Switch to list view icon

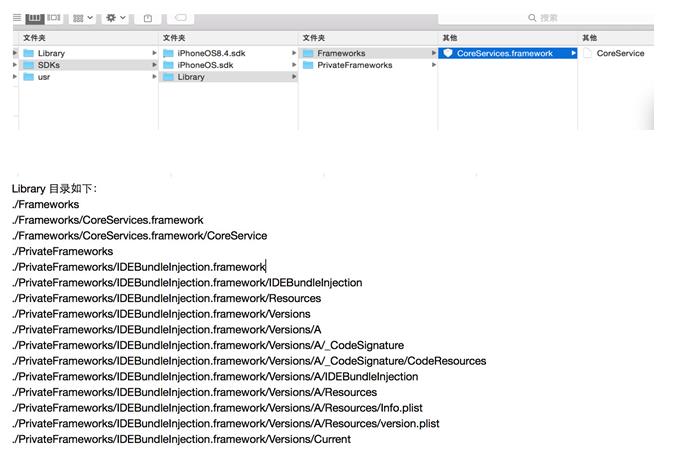point(19,18)
